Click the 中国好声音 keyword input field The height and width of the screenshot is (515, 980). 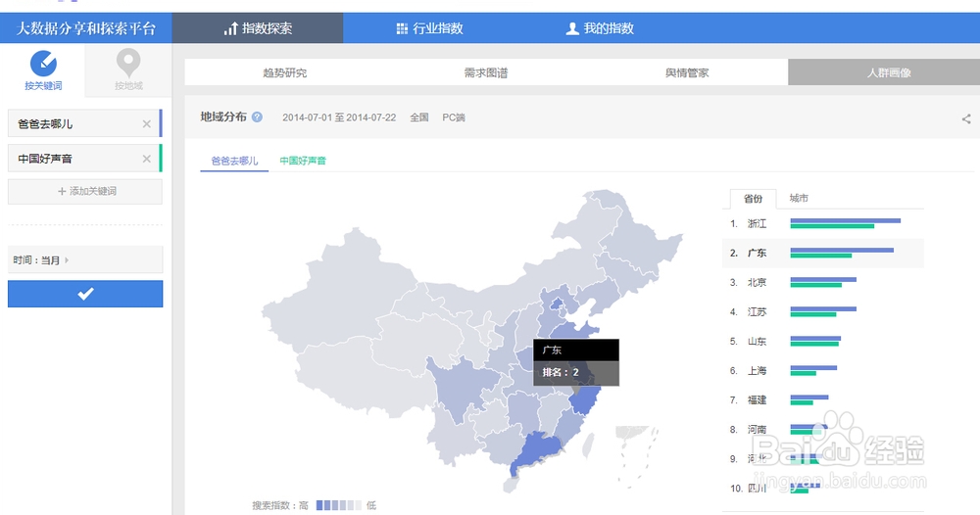pos(83,159)
